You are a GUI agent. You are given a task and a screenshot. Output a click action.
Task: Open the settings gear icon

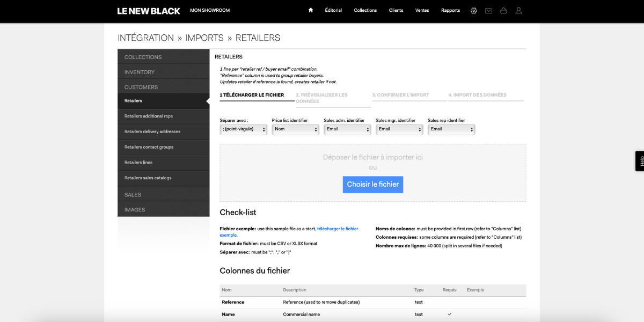pyautogui.click(x=473, y=10)
